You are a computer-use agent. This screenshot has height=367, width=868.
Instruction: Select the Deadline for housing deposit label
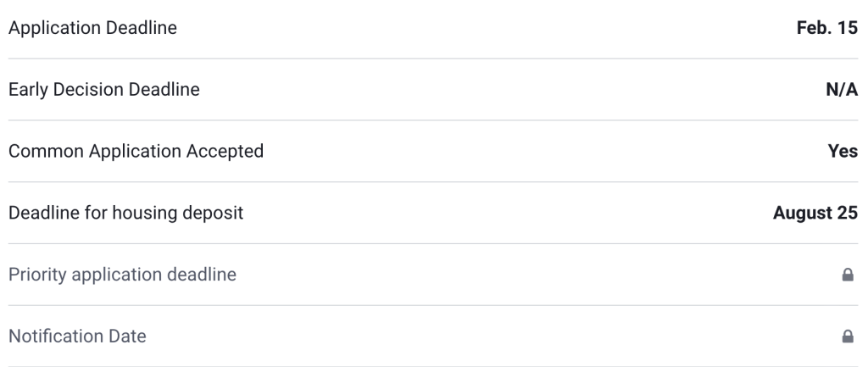[125, 213]
